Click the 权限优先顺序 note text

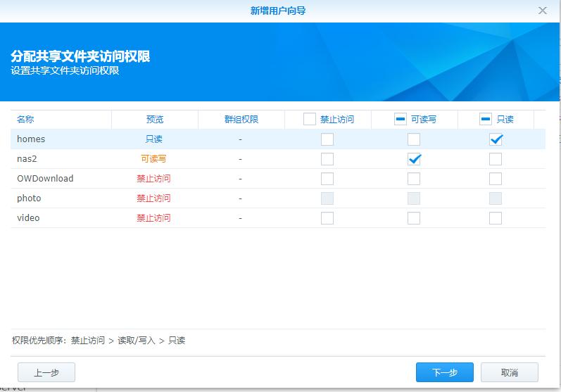(99, 340)
